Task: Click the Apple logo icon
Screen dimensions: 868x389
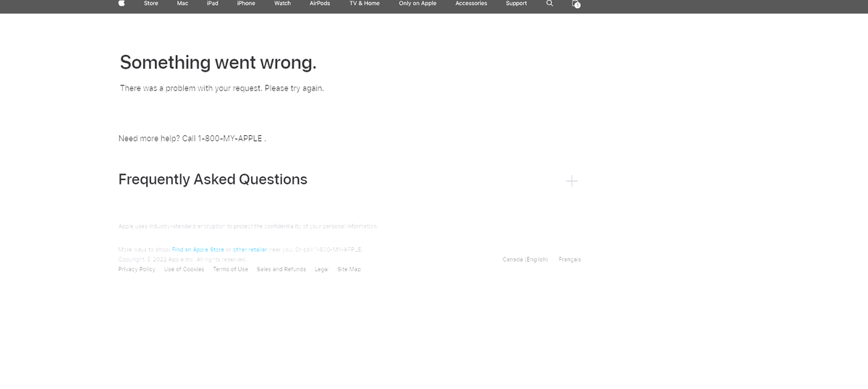Action: point(122,4)
